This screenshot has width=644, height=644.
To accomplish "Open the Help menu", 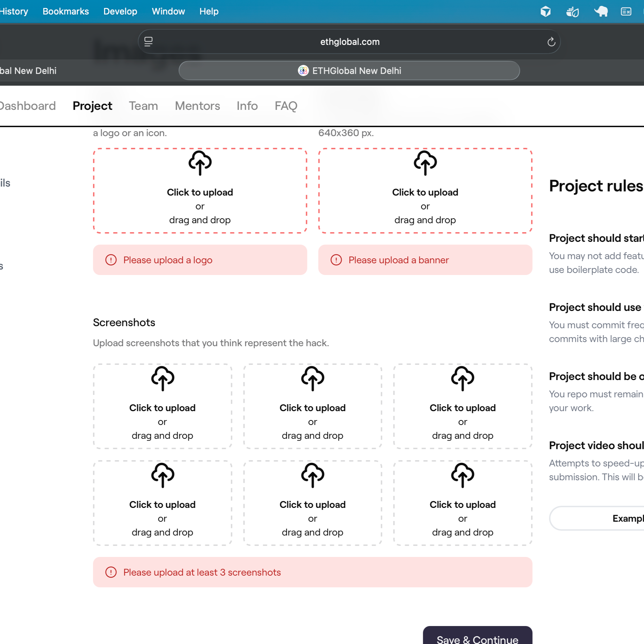I will [209, 11].
